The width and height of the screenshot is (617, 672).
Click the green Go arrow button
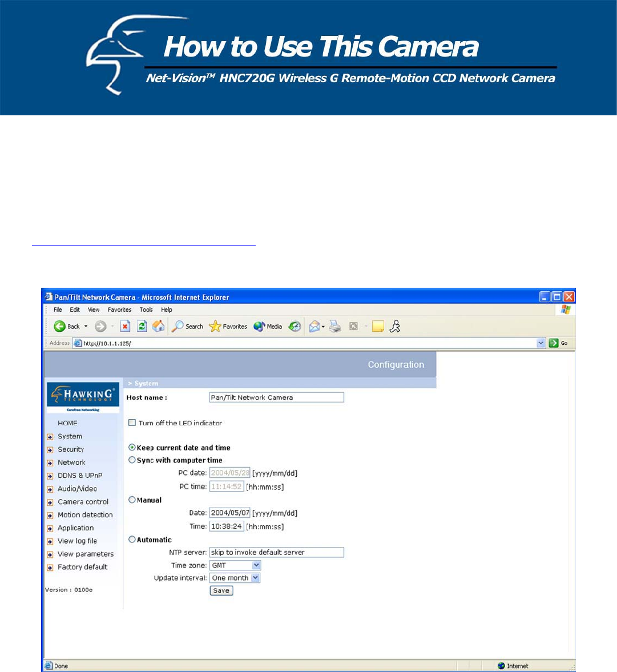554,343
